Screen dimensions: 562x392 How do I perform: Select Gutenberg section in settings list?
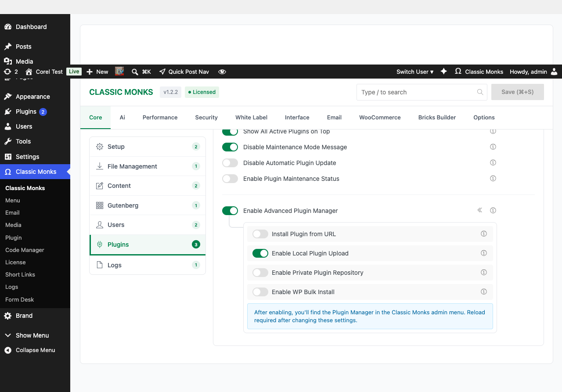148,205
